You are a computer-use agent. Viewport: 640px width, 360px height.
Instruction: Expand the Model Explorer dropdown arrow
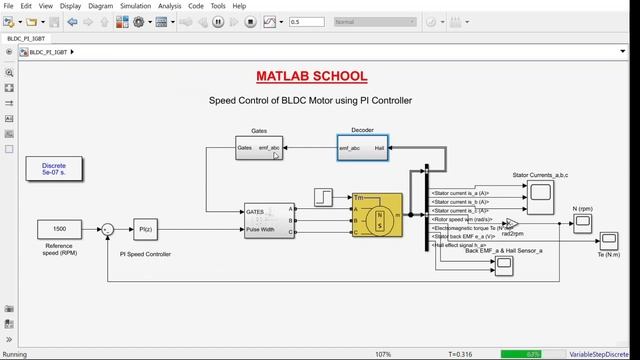tap(173, 22)
